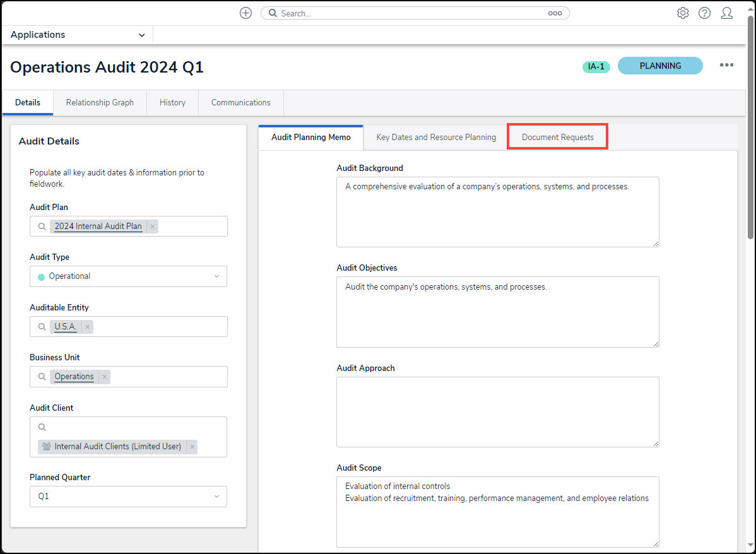Remove the 2024 Internal Audit Plan tag
Screen dimensions: 756x554
tap(153, 227)
